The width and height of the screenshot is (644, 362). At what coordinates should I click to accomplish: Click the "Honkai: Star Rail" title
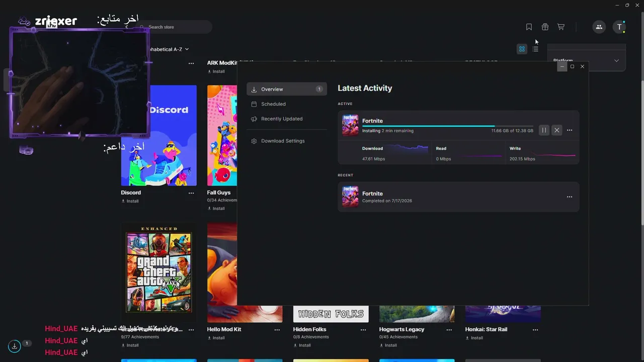pyautogui.click(x=486, y=329)
